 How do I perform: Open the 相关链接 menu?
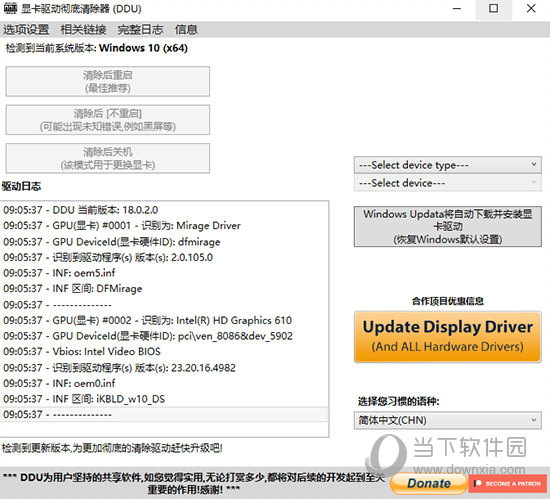83,29
